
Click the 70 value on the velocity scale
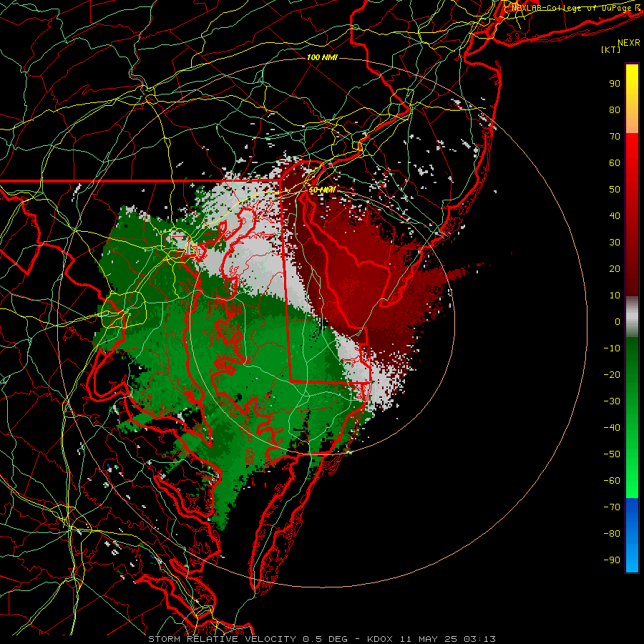(615, 137)
